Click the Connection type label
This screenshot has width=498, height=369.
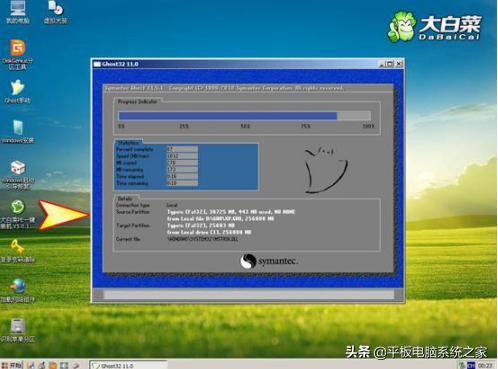[x=133, y=205]
